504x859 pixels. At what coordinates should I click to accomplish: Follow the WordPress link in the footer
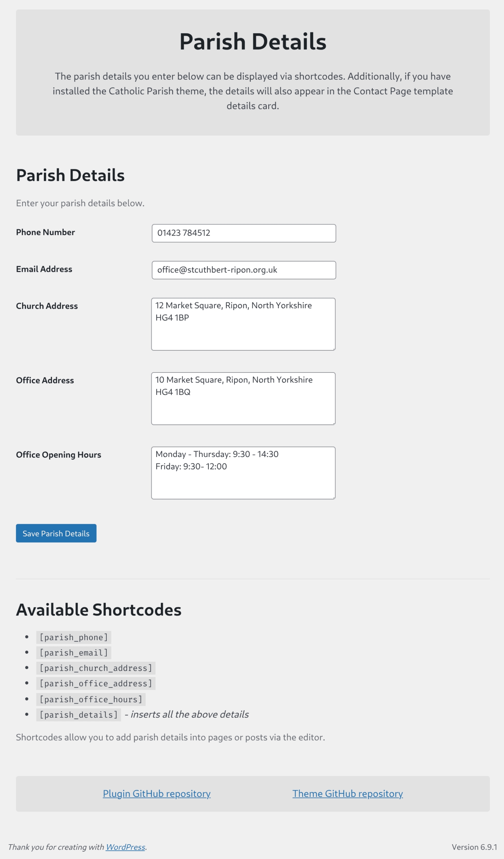[x=125, y=847]
